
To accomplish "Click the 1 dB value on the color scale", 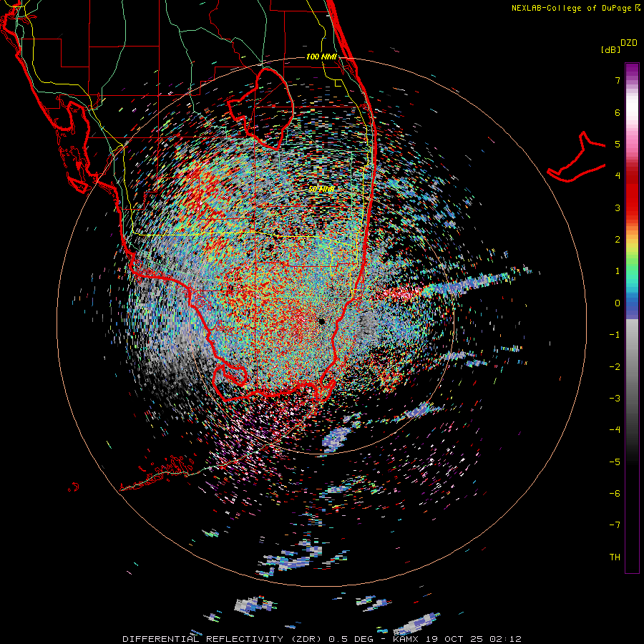I will tap(618, 271).
